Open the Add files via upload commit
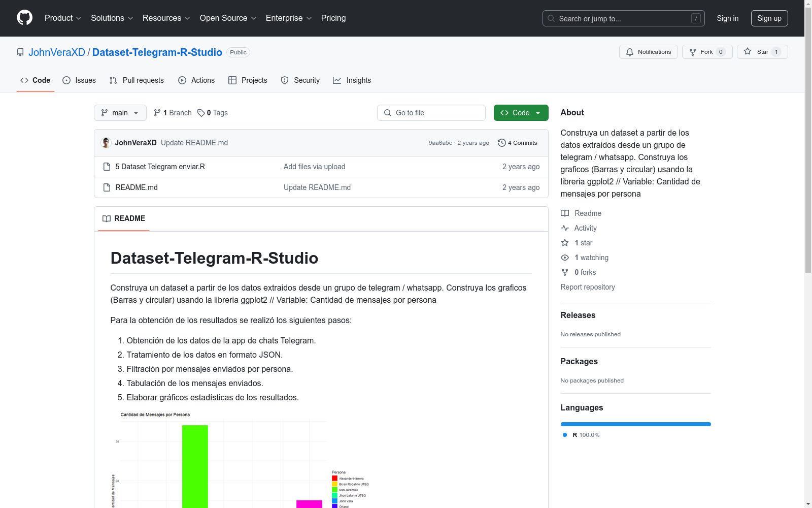This screenshot has width=812, height=508. (315, 167)
